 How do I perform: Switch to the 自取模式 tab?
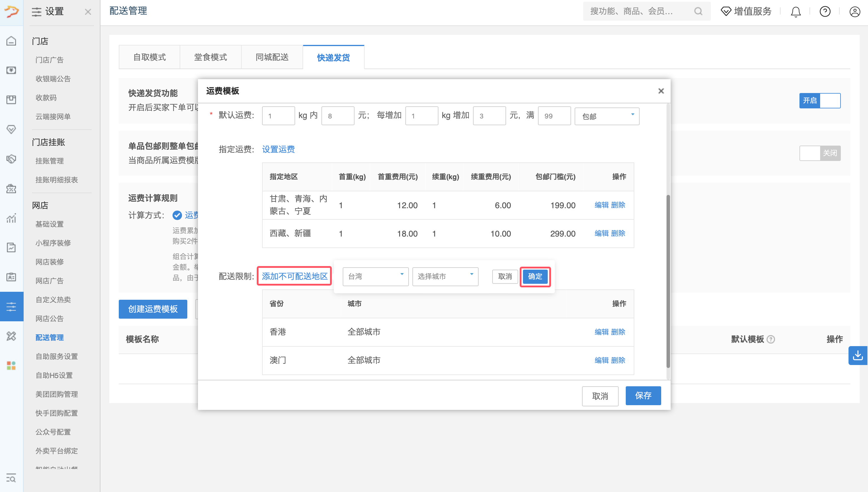click(x=149, y=57)
